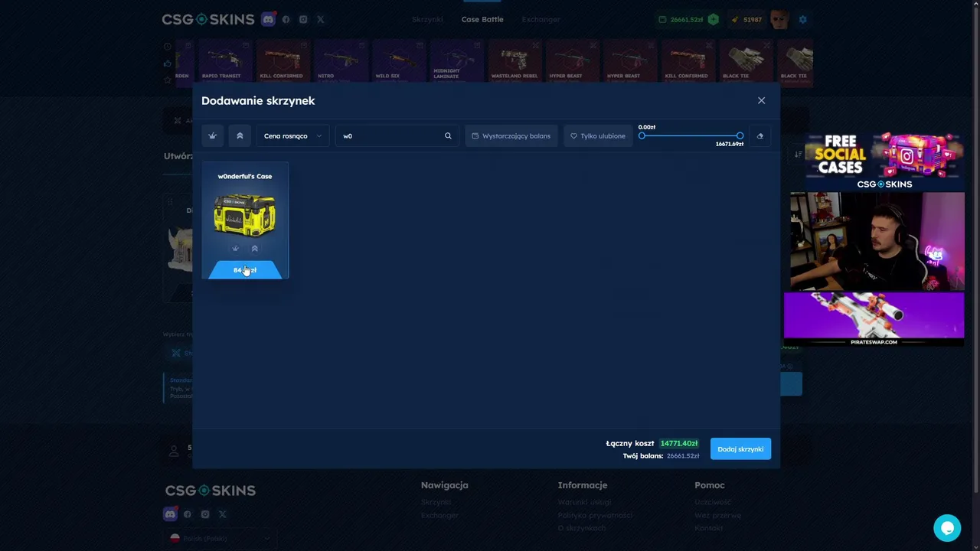Open the Kontakt link
The height and width of the screenshot is (551, 980).
point(708,528)
